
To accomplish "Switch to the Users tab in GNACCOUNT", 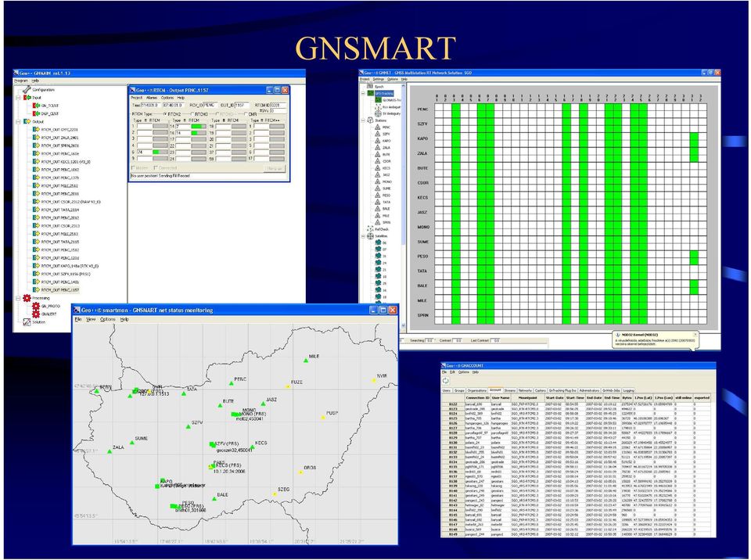I will coord(447,390).
